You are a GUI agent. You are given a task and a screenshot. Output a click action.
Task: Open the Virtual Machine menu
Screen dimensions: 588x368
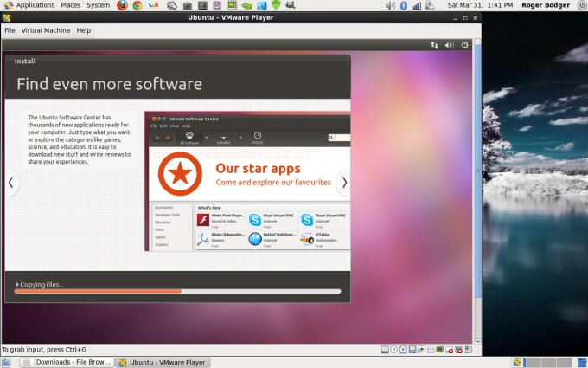pos(46,30)
